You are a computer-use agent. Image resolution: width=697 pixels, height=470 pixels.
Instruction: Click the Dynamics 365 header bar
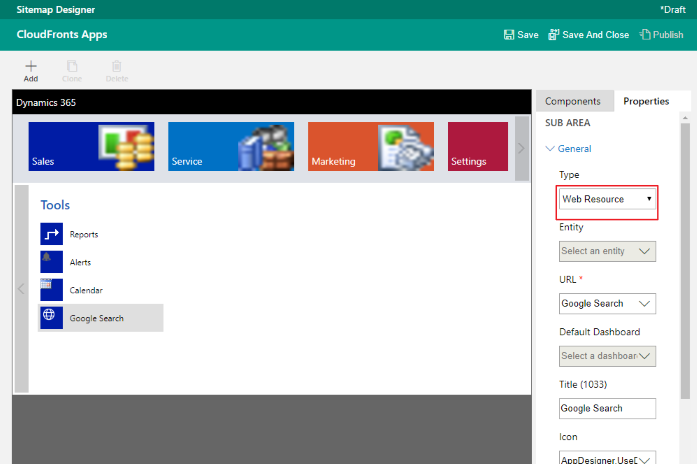tap(272, 102)
